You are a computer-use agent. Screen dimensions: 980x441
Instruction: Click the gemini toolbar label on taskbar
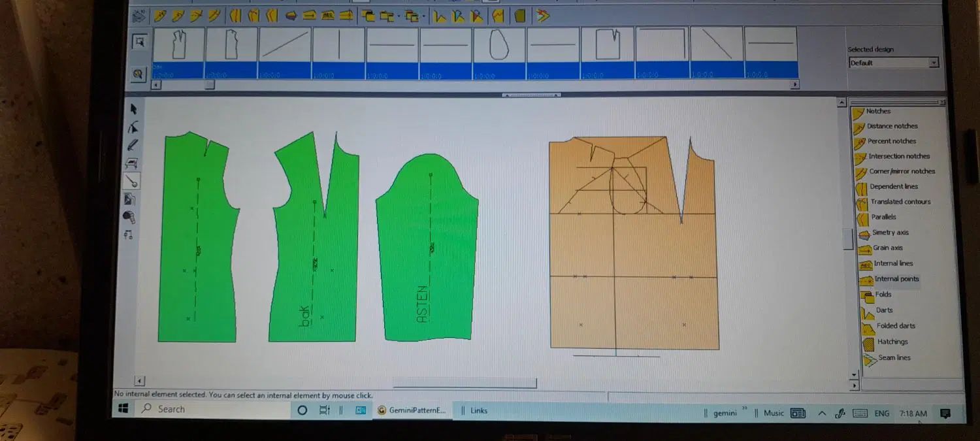pos(725,413)
